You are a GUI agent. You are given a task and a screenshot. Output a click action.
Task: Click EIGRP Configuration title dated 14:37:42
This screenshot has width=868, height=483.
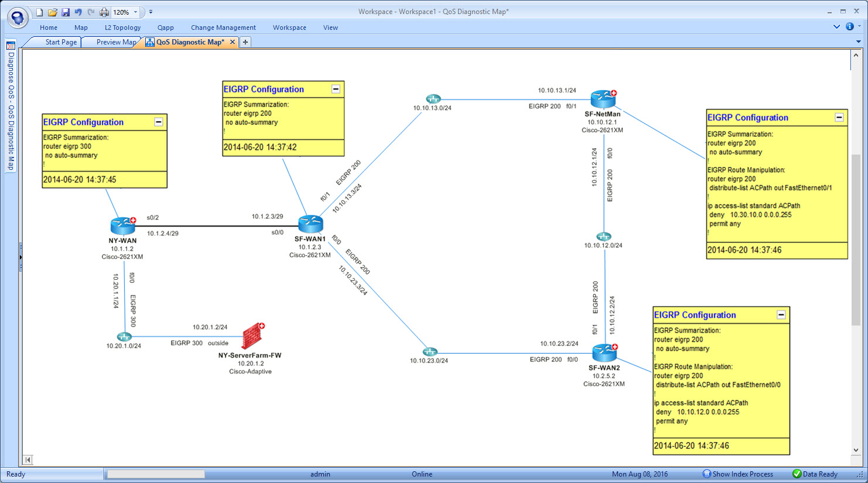click(x=264, y=90)
